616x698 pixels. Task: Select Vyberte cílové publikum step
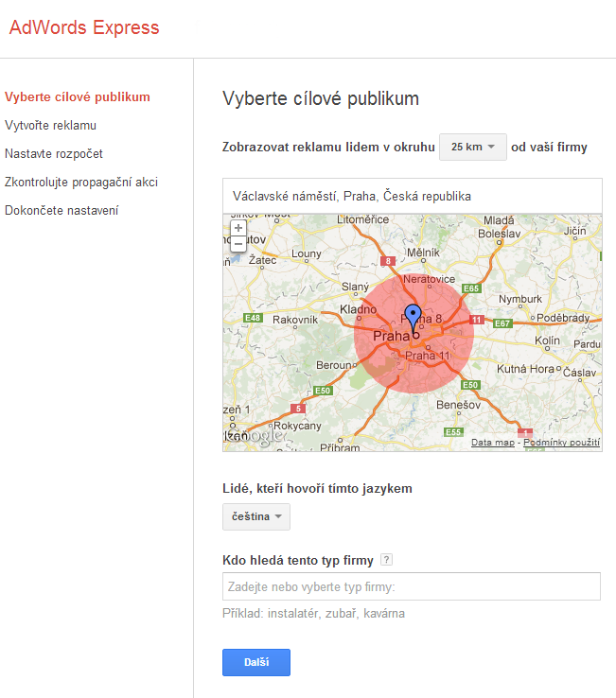[x=77, y=96]
